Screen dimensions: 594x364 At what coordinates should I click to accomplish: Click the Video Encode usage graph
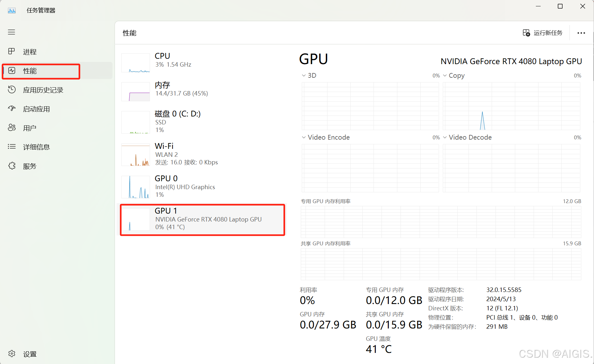click(370, 168)
